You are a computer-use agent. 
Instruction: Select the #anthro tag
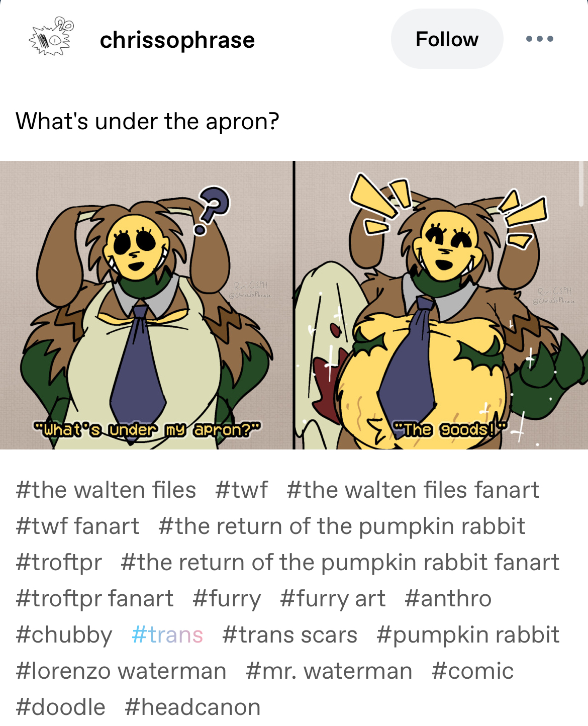[x=448, y=598]
